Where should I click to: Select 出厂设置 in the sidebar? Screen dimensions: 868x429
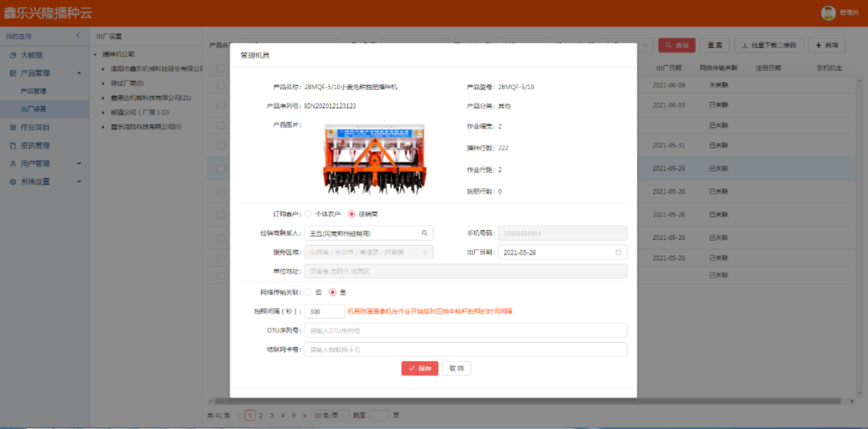coord(34,109)
